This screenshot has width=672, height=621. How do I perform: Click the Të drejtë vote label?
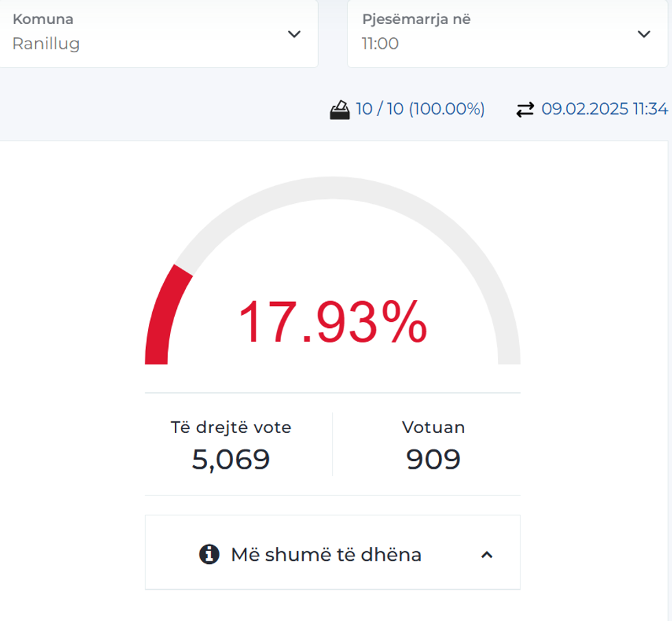pos(231,427)
